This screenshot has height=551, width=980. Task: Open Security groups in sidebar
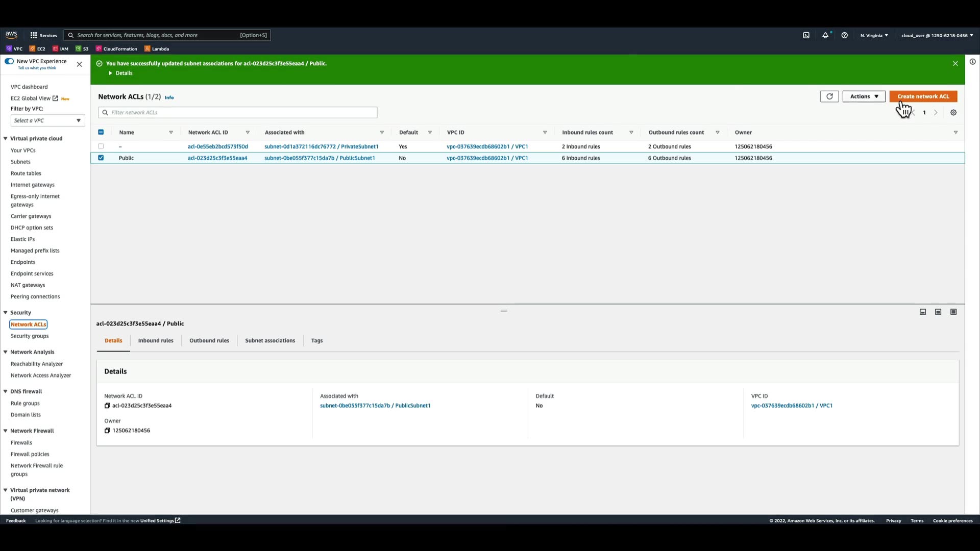(30, 336)
